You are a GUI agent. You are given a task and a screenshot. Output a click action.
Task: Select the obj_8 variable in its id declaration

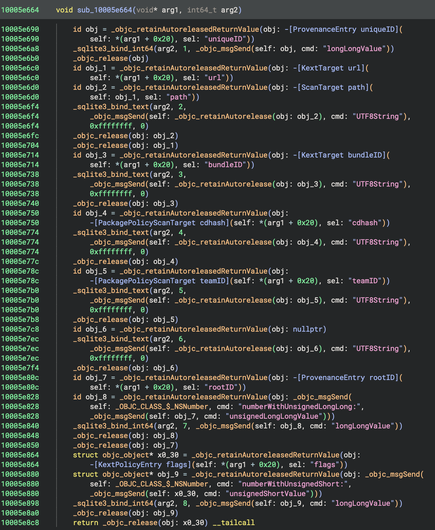tap(96, 397)
